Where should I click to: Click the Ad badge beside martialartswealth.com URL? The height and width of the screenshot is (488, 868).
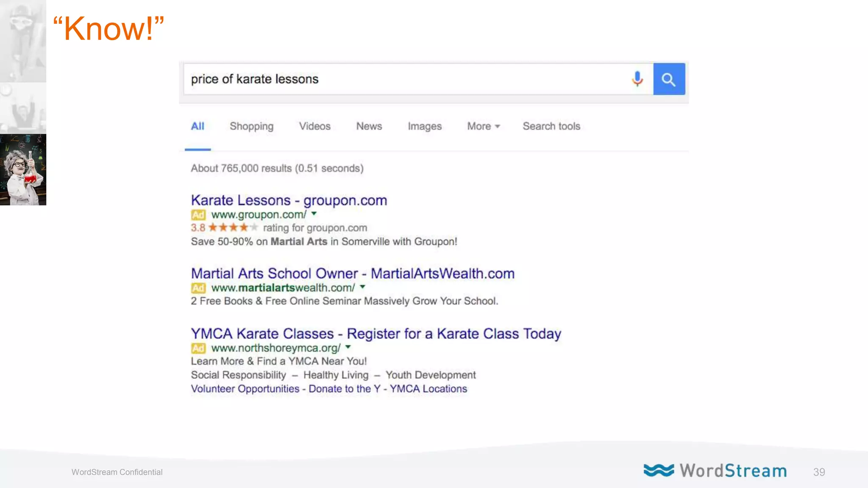[x=198, y=288]
